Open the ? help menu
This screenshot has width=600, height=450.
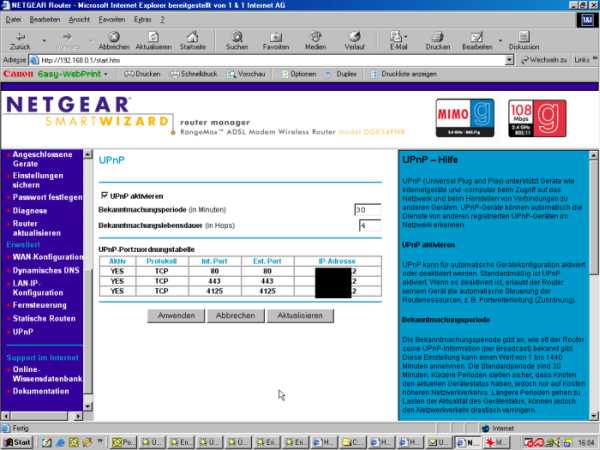click(162, 20)
